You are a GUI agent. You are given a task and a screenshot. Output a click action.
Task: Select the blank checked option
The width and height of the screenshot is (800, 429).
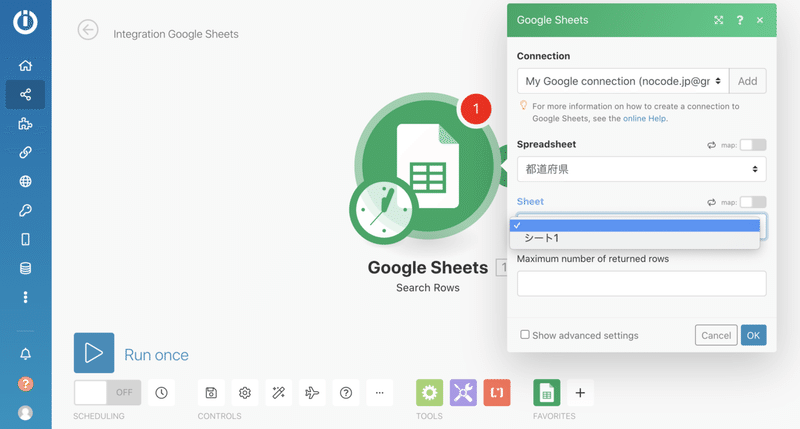[x=635, y=225]
